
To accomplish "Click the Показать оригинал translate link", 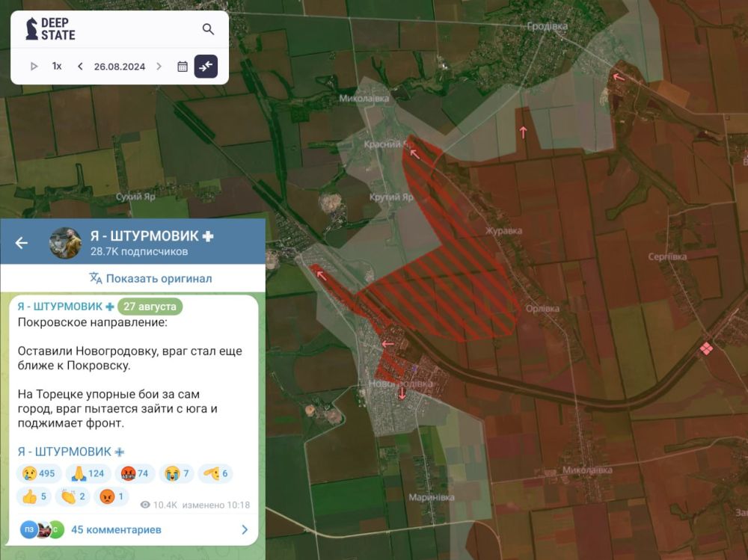I will pos(150,278).
